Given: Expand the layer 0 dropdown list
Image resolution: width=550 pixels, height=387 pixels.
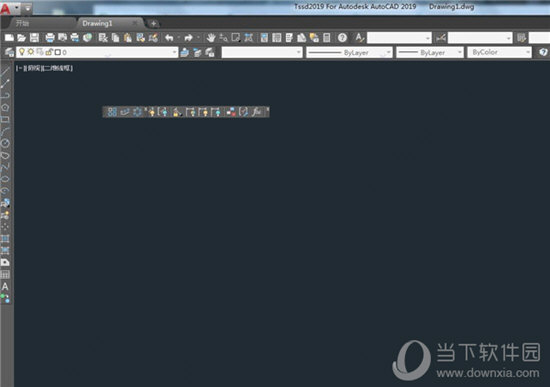Looking at the screenshot, I should click(x=174, y=52).
